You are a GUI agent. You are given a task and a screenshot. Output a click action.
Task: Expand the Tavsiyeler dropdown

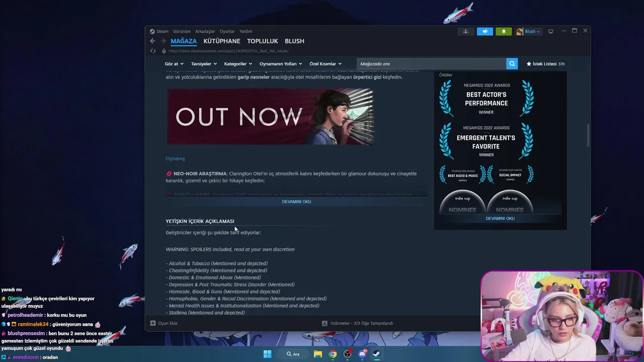204,64
